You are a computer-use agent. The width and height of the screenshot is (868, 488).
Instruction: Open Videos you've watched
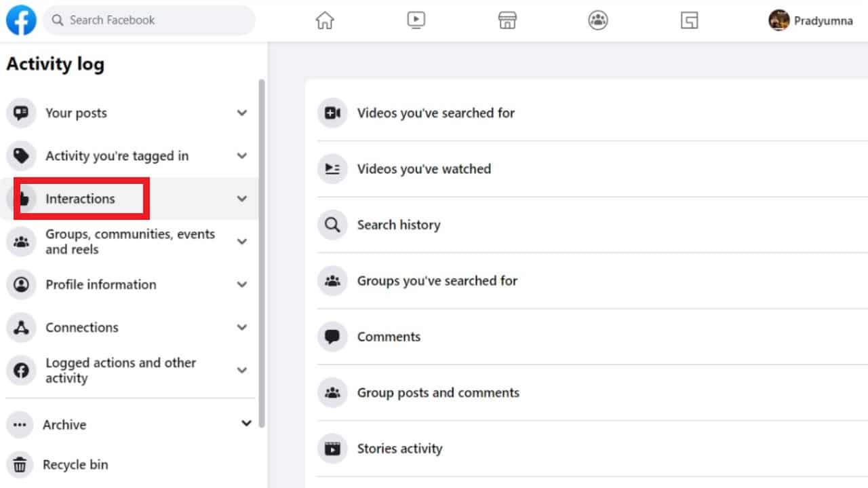pos(424,169)
